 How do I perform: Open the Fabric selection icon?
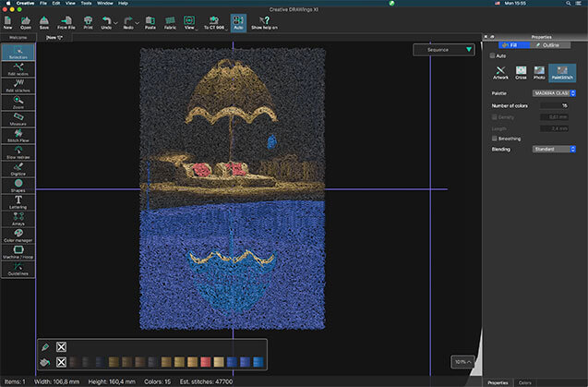click(x=170, y=23)
